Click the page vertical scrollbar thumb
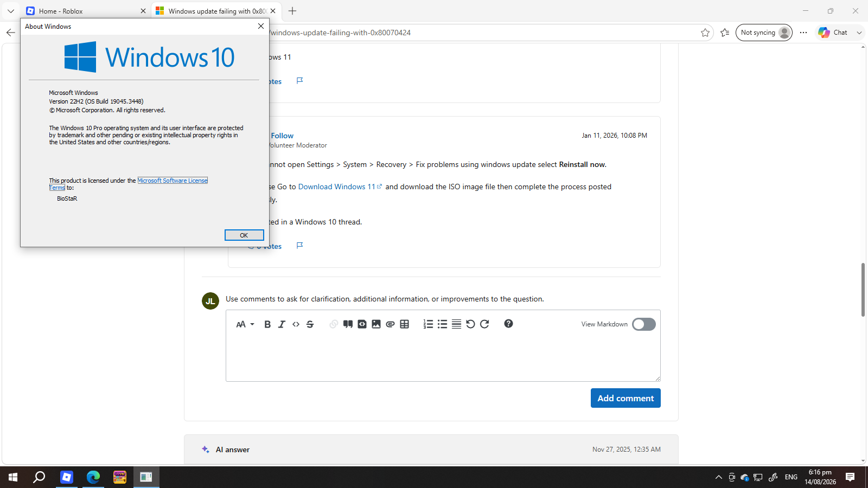 click(x=863, y=290)
